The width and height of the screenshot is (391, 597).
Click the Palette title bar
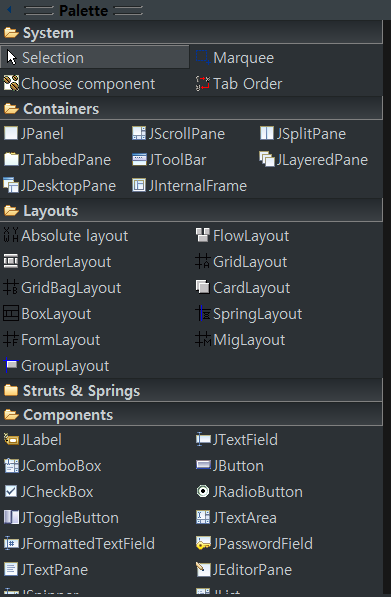point(195,10)
